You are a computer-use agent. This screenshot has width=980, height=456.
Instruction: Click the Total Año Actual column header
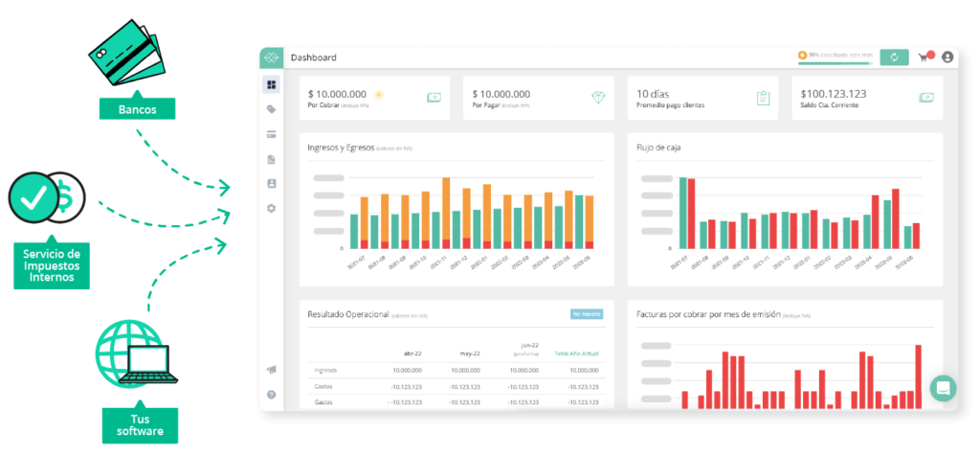(x=579, y=353)
